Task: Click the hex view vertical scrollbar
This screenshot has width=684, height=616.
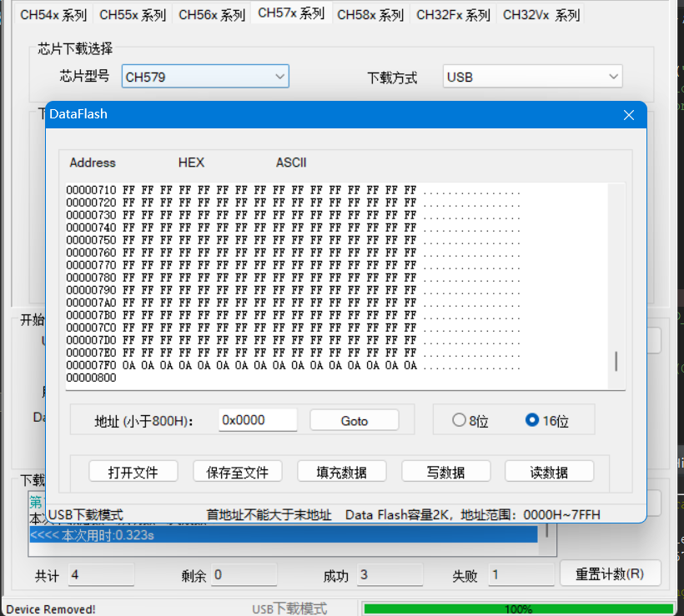Action: (616, 362)
